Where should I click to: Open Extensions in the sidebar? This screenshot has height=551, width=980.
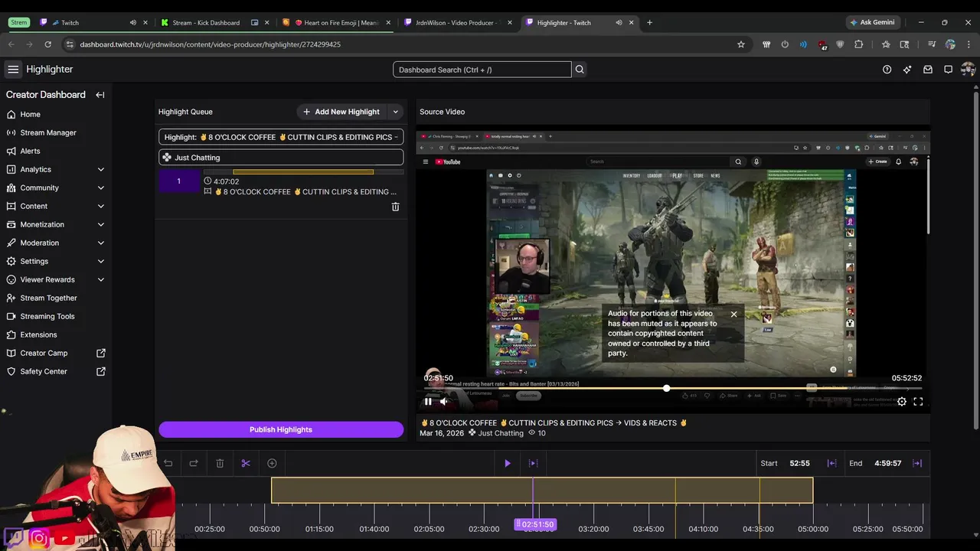(56, 334)
